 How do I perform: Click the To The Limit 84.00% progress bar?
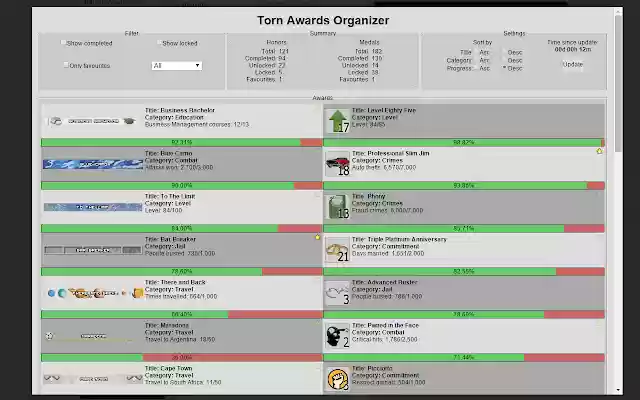182,229
